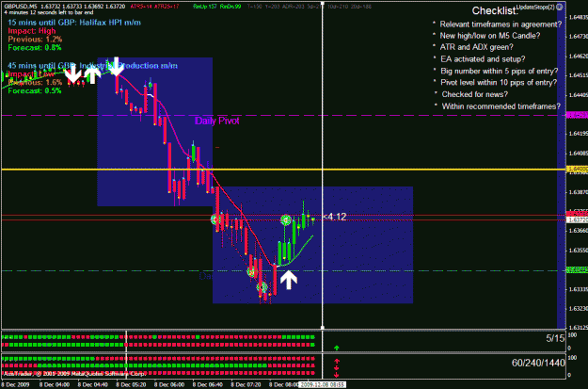Click the 'Previous: 1.2%' news value

35,39
